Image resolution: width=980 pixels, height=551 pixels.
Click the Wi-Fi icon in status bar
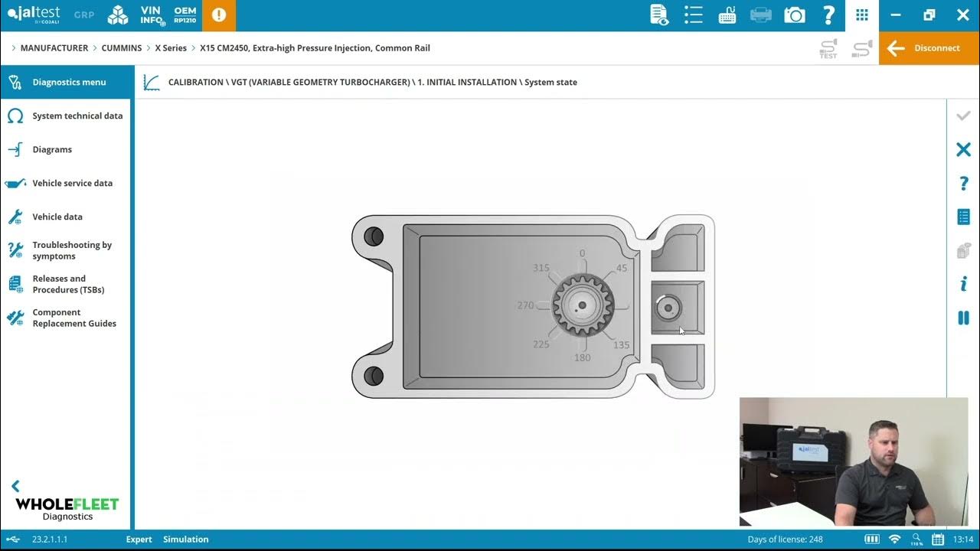tap(894, 540)
